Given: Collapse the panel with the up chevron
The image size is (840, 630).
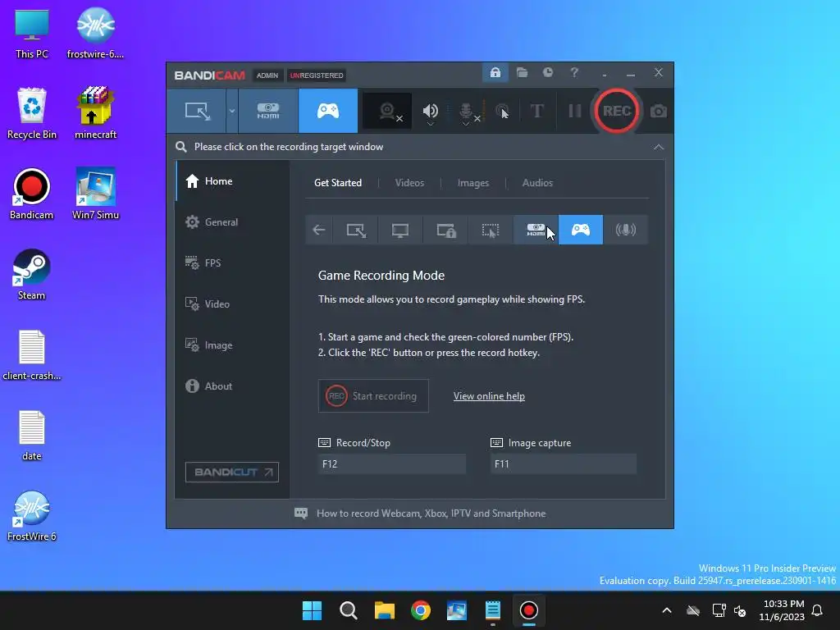Looking at the screenshot, I should click(659, 147).
